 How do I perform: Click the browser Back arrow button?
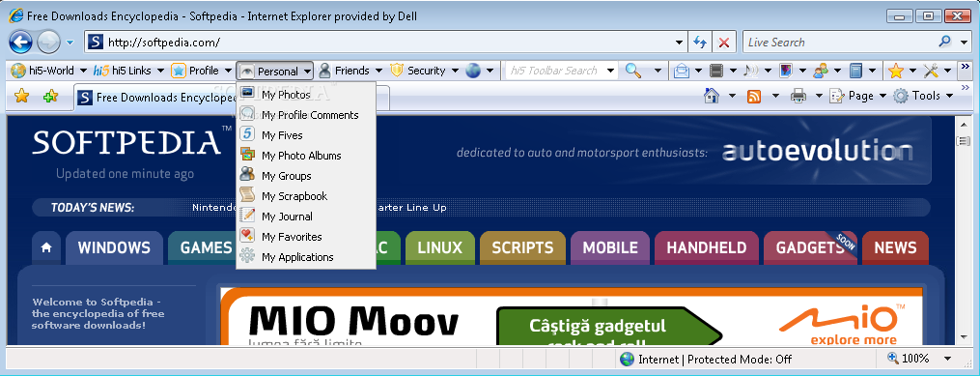(x=20, y=42)
